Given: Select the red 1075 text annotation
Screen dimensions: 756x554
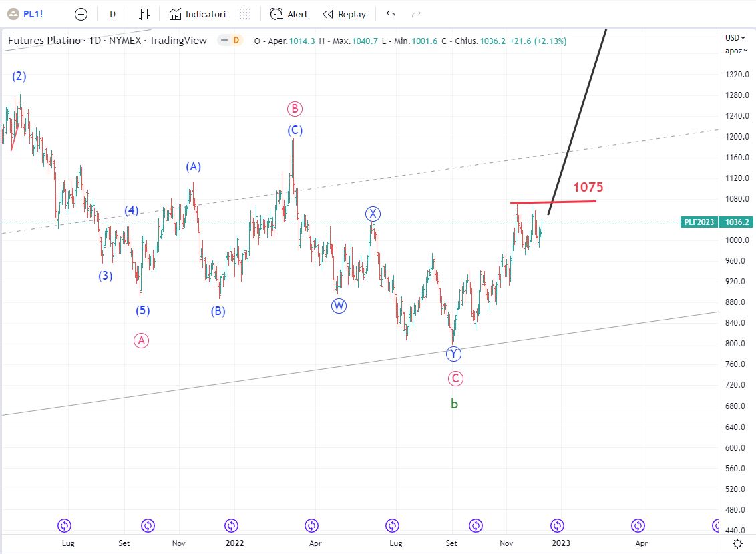Looking at the screenshot, I should pyautogui.click(x=588, y=187).
